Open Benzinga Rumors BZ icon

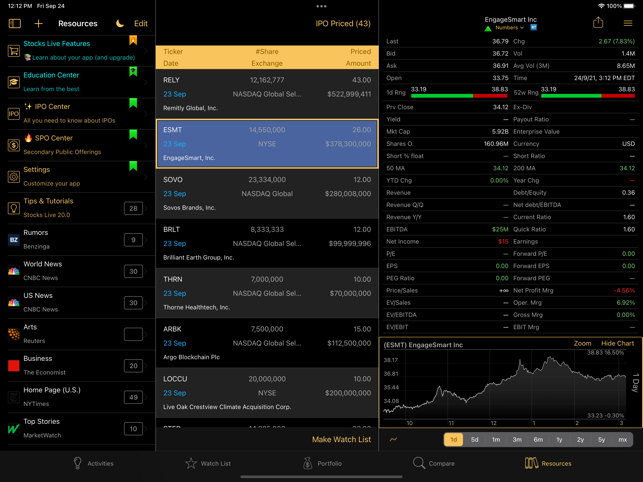coord(14,240)
